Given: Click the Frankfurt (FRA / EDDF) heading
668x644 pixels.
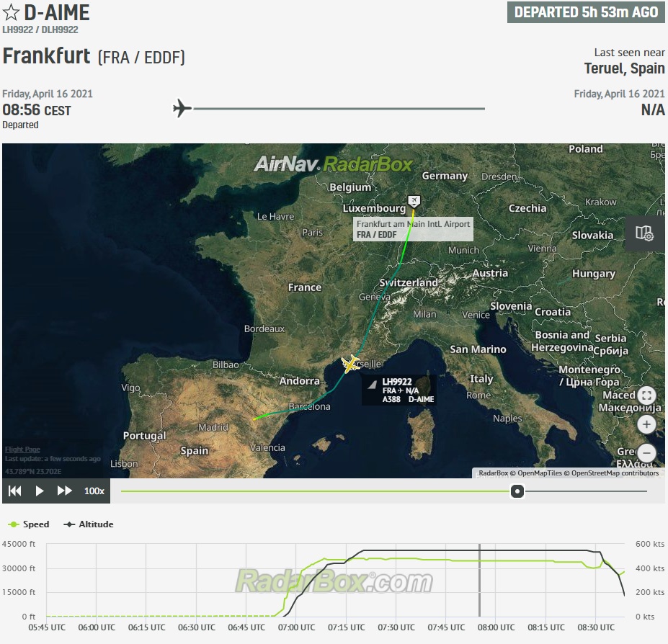Looking at the screenshot, I should [94, 56].
